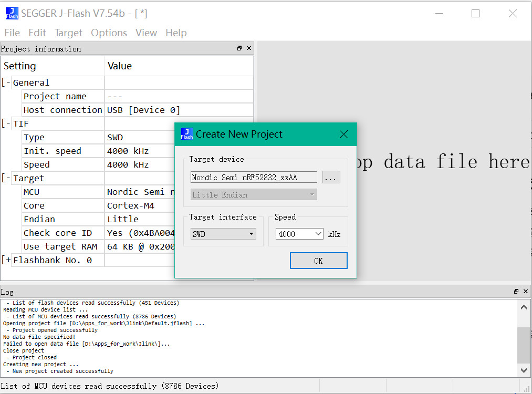Image resolution: width=532 pixels, height=394 pixels.
Task: Open the Options menu
Action: coord(109,33)
